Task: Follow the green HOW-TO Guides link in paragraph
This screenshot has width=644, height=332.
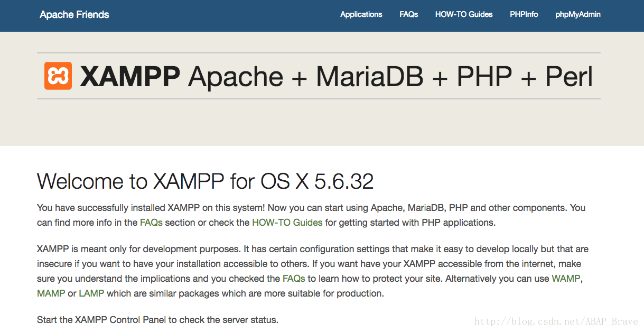Action: 287,223
